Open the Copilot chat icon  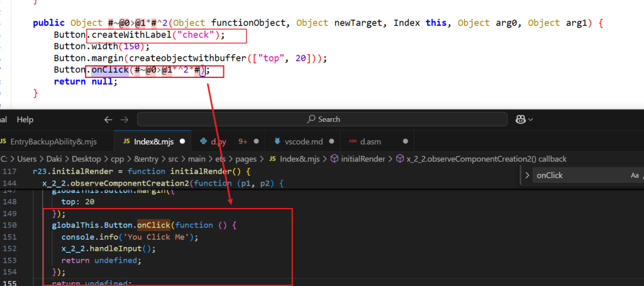pos(520,119)
